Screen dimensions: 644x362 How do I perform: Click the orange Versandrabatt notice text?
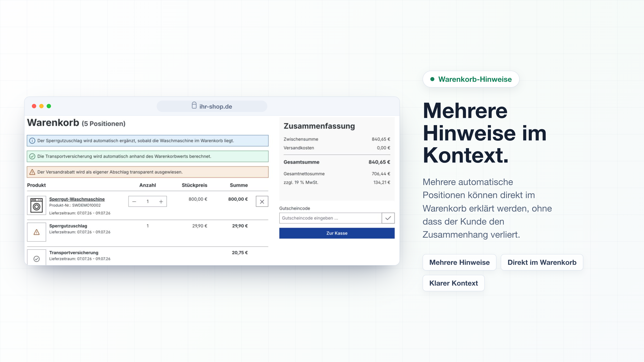(110, 172)
